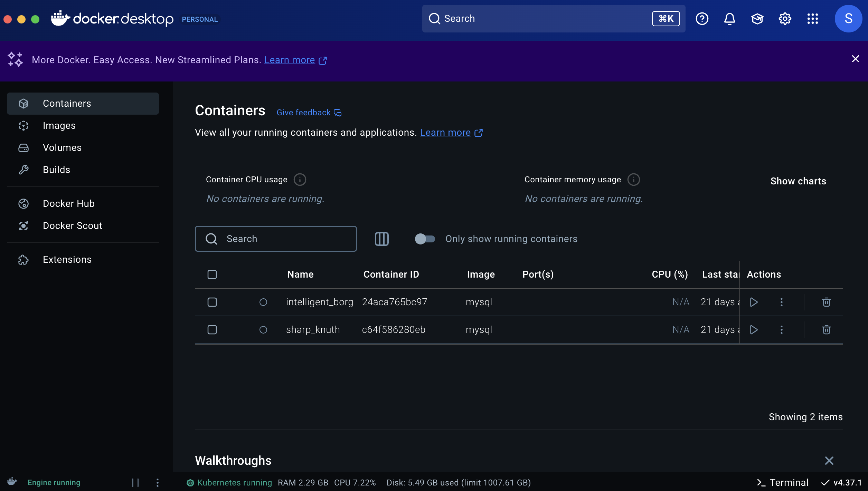Open Docker Scout in the sidebar
Image resolution: width=868 pixels, height=491 pixels.
coord(83,226)
